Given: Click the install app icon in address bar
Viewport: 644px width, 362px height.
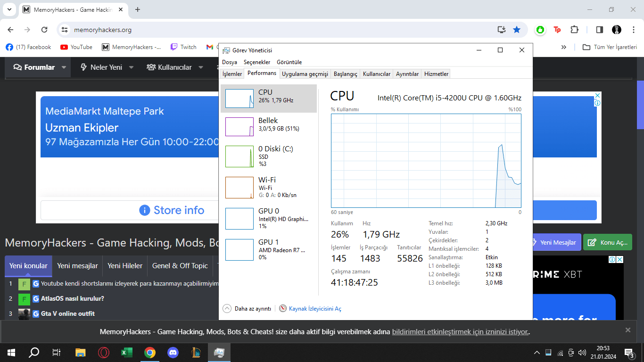Looking at the screenshot, I should coord(502,30).
